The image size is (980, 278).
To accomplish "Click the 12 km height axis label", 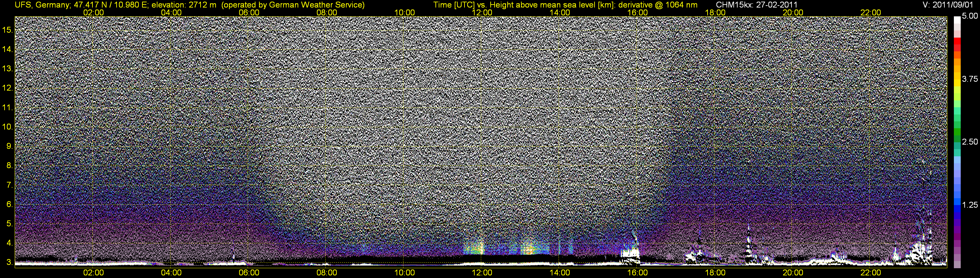I will point(8,88).
